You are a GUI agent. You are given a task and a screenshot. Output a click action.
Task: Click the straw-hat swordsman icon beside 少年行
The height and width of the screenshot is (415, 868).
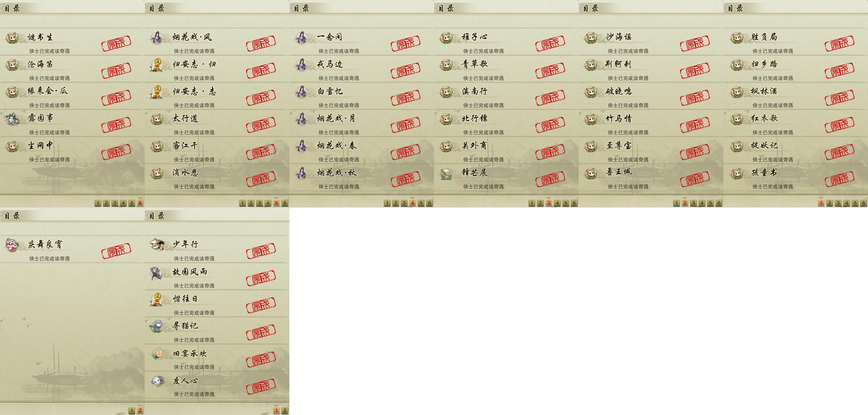pyautogui.click(x=157, y=244)
